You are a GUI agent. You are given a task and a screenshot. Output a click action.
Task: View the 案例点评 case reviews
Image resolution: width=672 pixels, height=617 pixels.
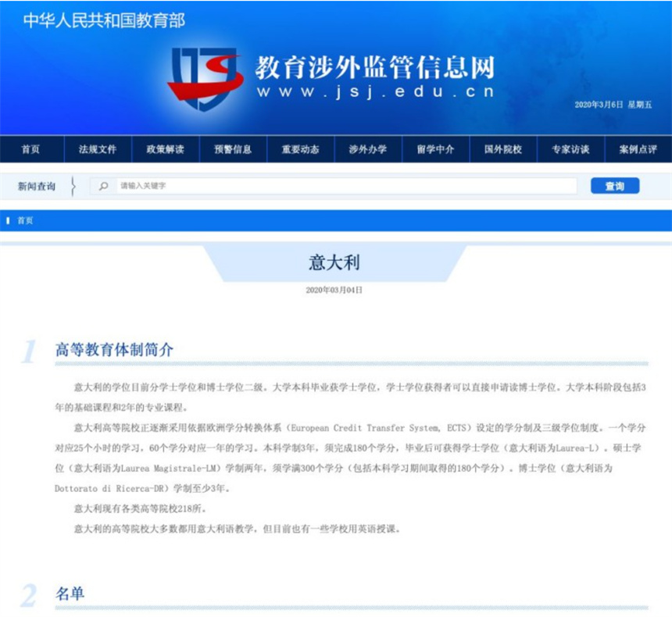click(x=636, y=149)
